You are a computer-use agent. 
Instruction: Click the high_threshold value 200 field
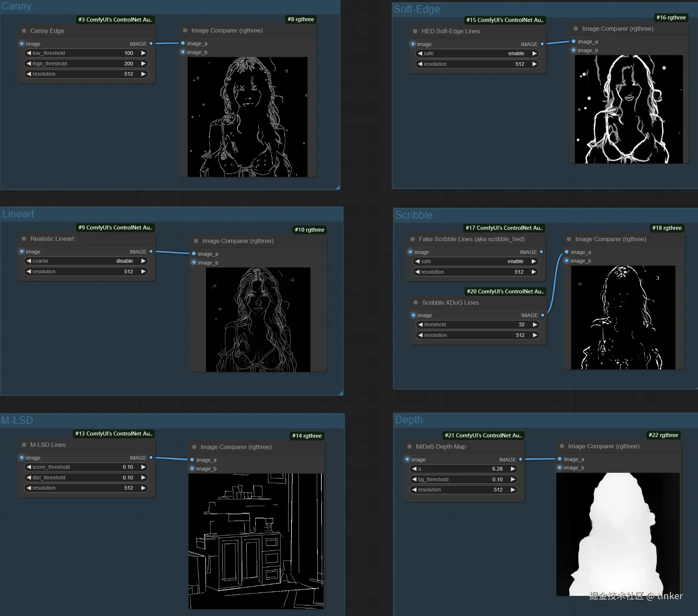129,64
